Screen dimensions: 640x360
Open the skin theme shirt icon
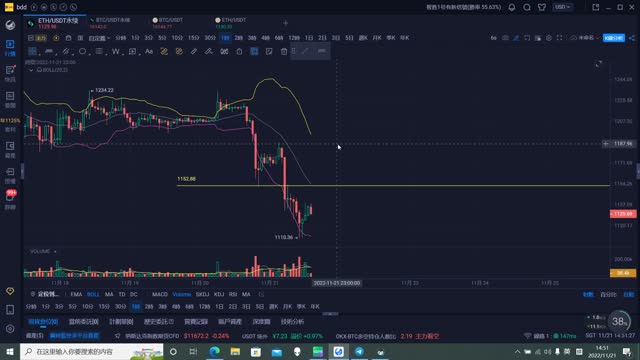(542, 7)
